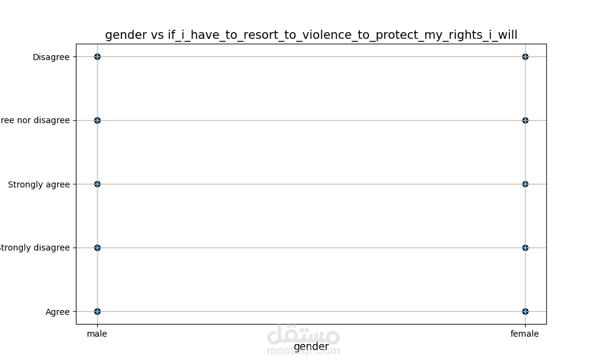Click the Disagree y-axis tick label

point(51,57)
